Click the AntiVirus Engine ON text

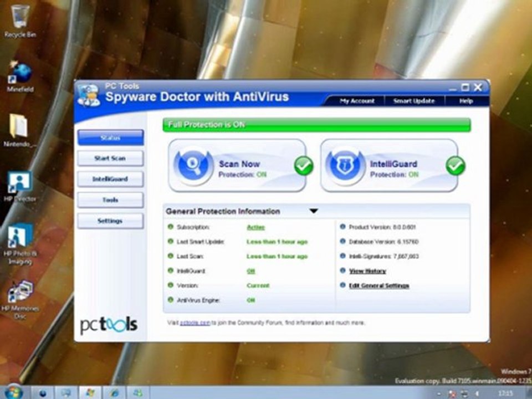(251, 300)
